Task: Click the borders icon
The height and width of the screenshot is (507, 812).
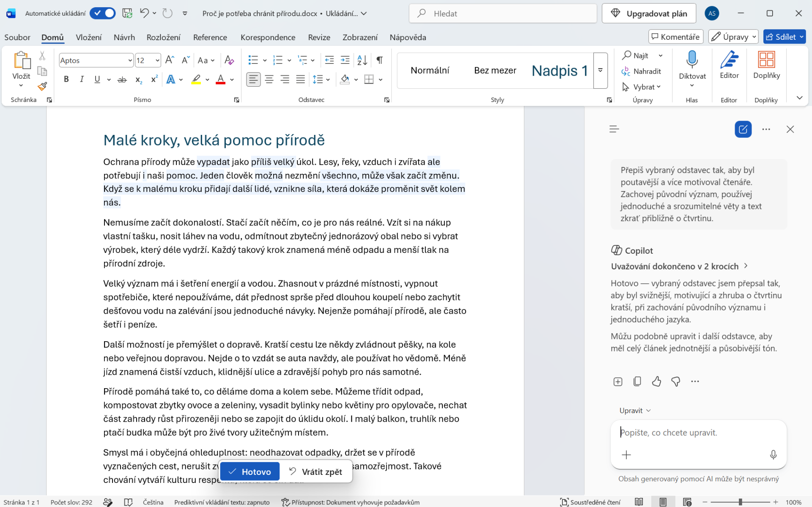Action: pos(369,79)
